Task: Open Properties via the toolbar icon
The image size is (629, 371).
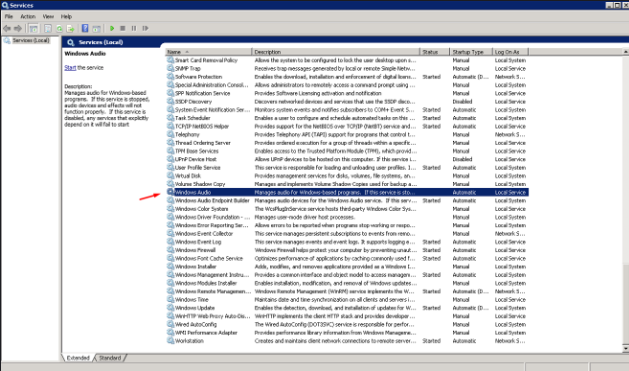Action: click(x=48, y=28)
